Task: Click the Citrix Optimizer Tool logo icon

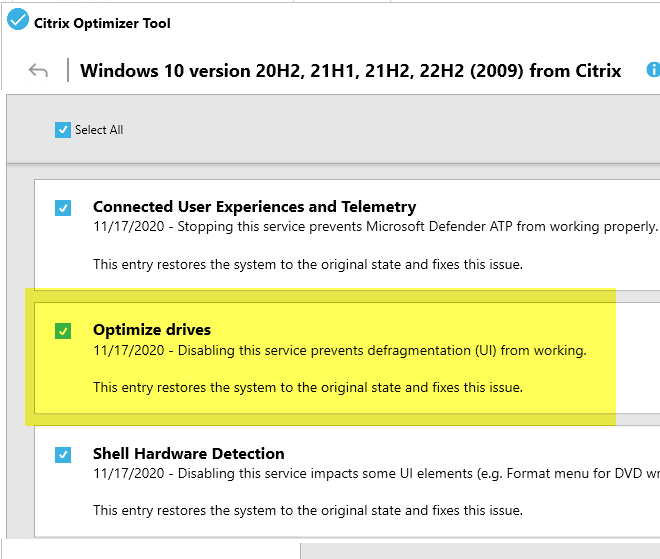Action: click(x=18, y=19)
